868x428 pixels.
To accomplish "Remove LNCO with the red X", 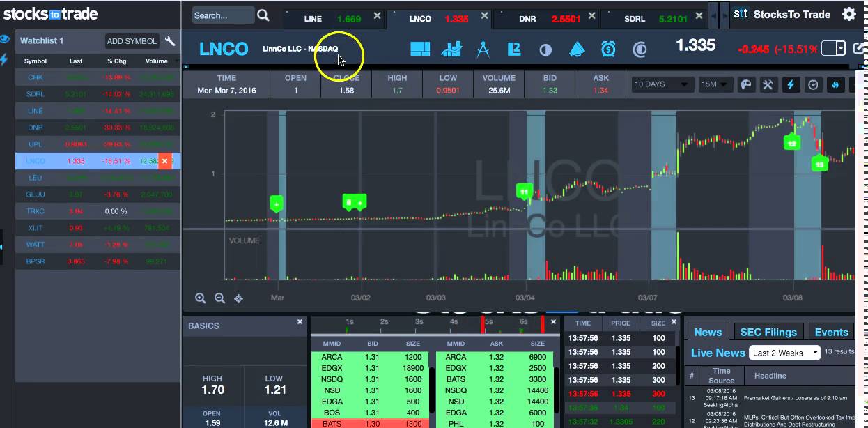I will pyautogui.click(x=164, y=161).
